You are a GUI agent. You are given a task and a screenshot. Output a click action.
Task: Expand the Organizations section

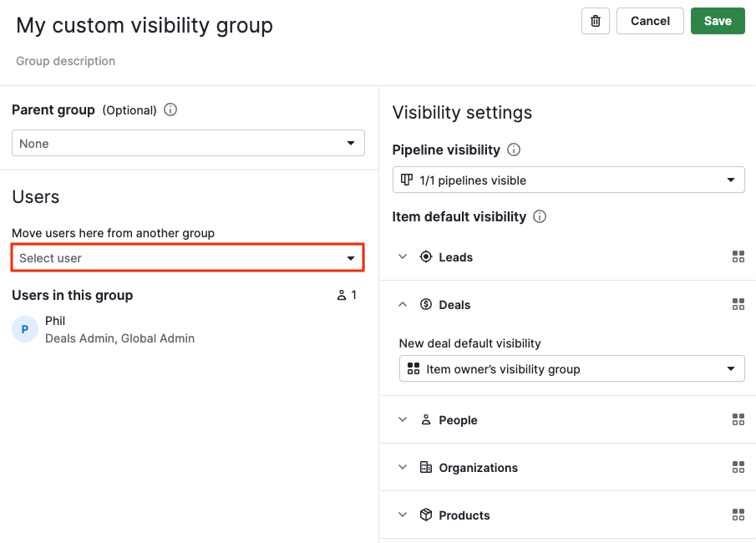403,468
